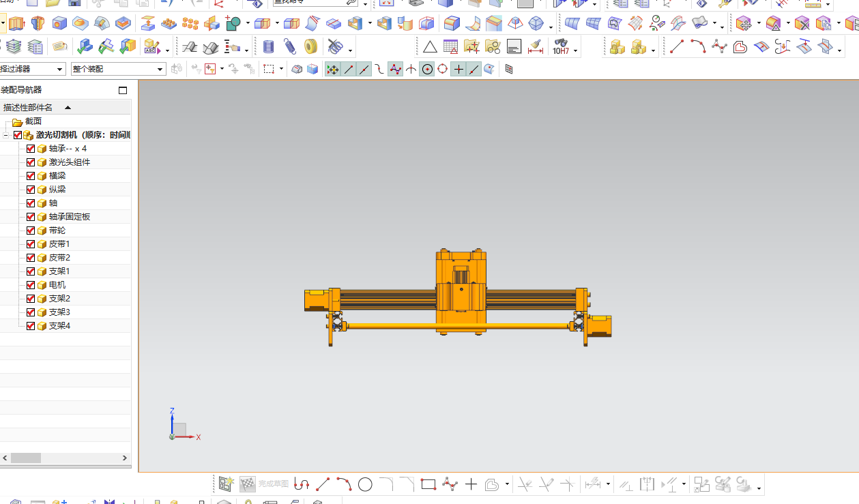This screenshot has width=859, height=504.
Task: Toggle the 支架4 checkbox
Action: click(x=31, y=326)
